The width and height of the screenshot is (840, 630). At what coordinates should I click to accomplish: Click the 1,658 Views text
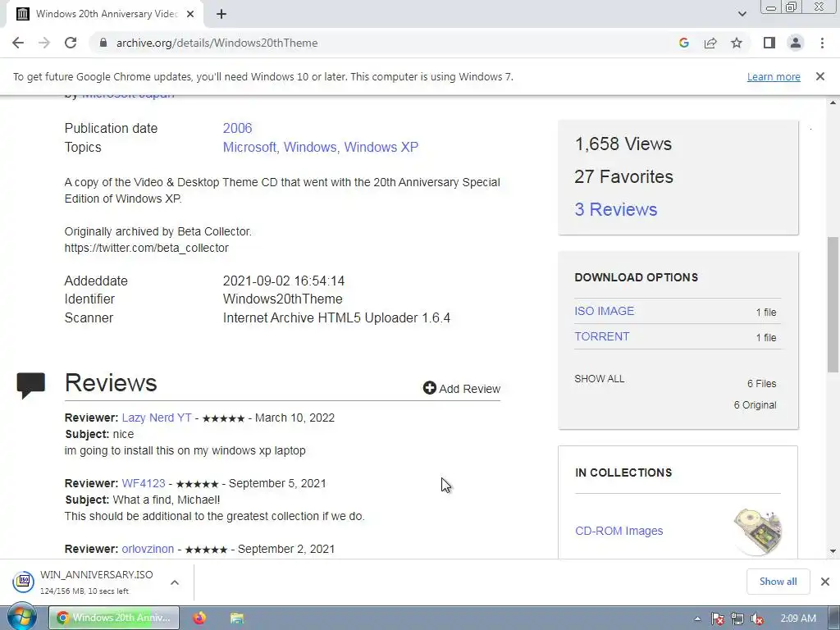tap(623, 144)
